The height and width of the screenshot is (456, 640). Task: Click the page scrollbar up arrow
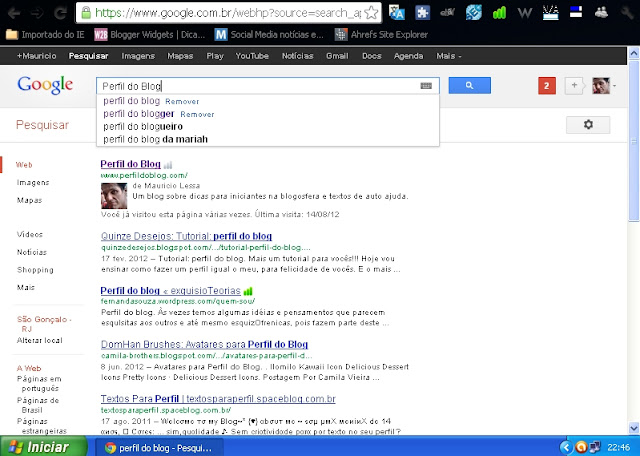click(633, 53)
